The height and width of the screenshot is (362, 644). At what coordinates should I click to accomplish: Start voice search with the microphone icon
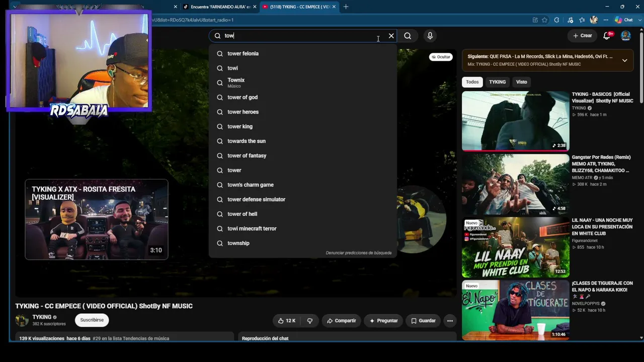[x=430, y=36]
